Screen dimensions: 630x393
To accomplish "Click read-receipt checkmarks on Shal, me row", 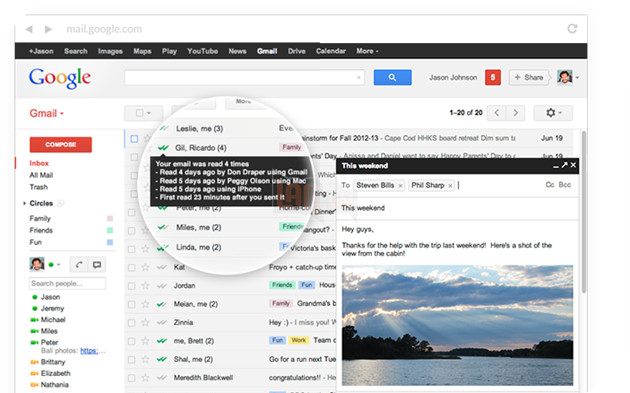I will [162, 359].
